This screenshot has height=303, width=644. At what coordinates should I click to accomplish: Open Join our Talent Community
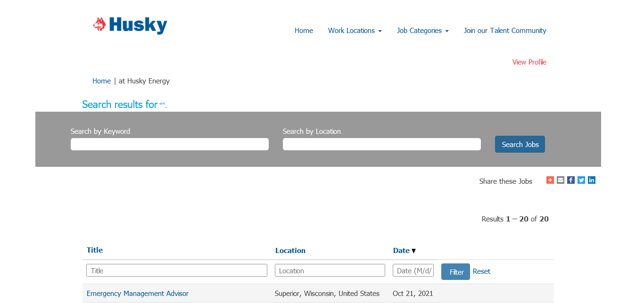coord(504,31)
